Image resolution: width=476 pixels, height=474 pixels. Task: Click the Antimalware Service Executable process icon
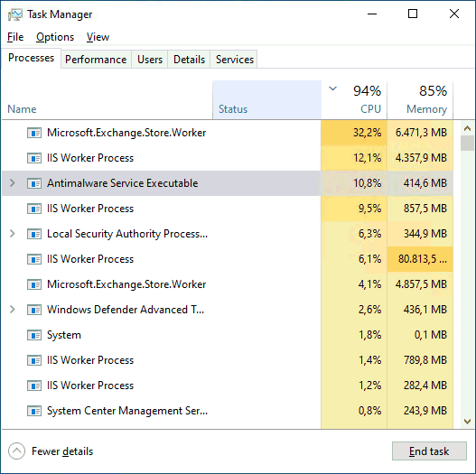(x=34, y=183)
